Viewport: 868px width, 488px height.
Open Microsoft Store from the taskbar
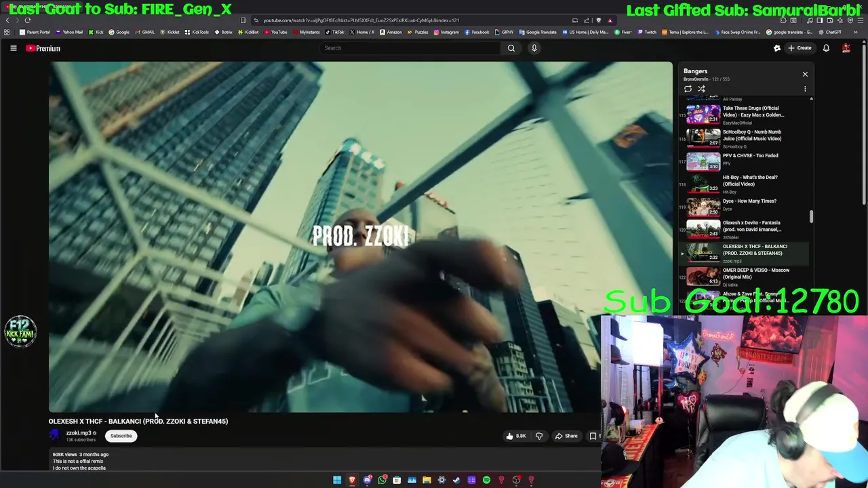point(397,480)
